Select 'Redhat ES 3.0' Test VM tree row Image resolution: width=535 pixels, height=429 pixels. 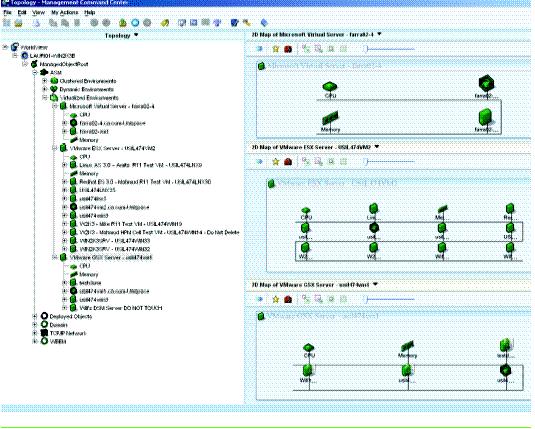coord(145,182)
